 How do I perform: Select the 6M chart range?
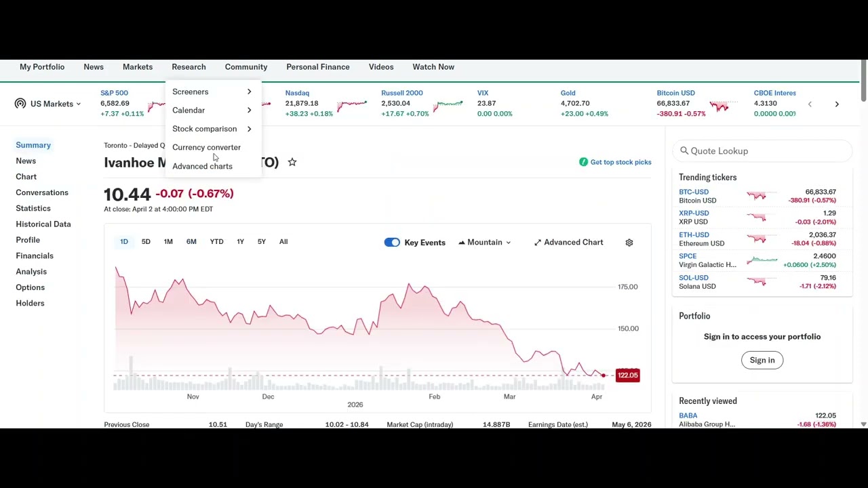tap(191, 242)
